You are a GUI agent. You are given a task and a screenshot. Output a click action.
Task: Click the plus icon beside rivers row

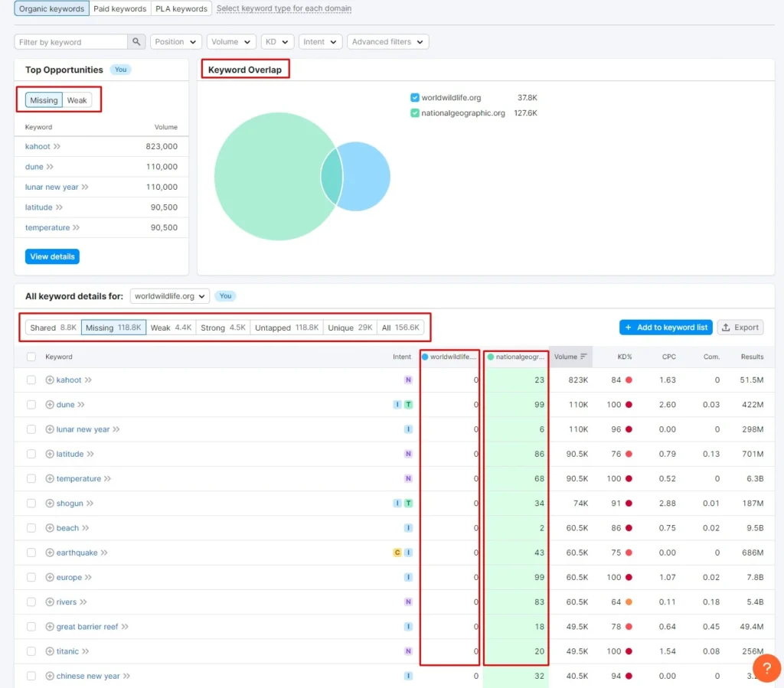pyautogui.click(x=50, y=602)
